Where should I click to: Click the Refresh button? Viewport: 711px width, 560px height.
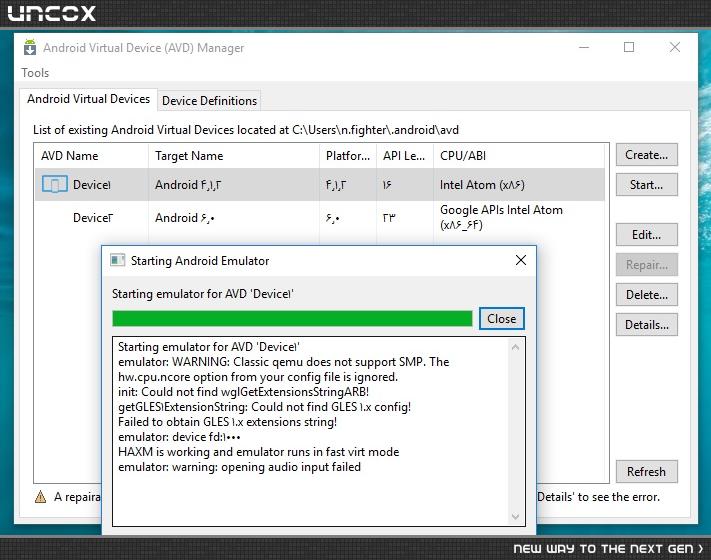click(x=647, y=472)
